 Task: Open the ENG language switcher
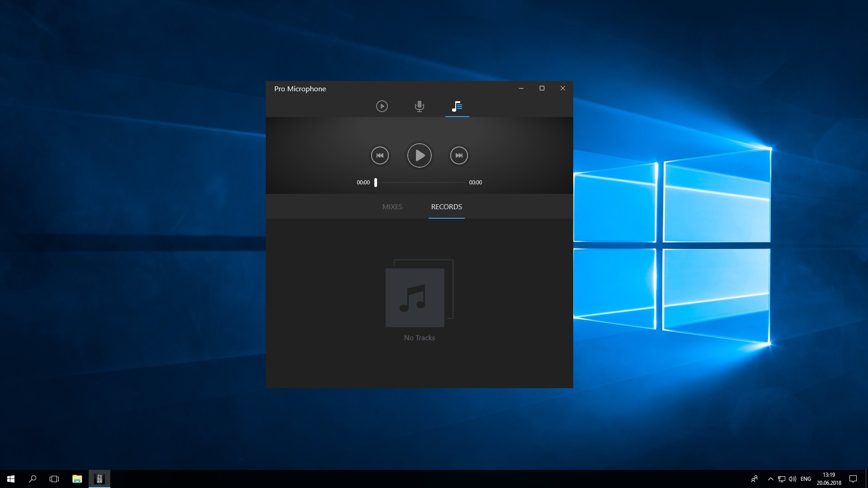(806, 479)
